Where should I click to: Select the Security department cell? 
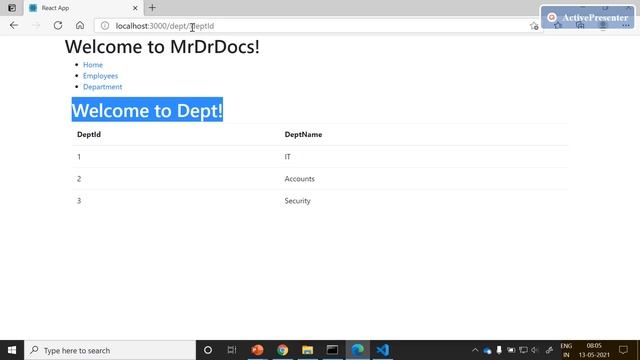[298, 201]
